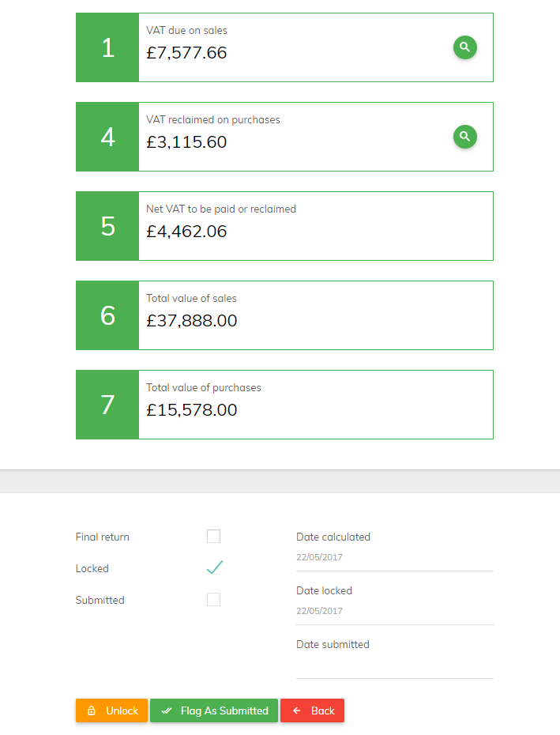
Task: Click the left arrow icon on the Back button
Action: click(297, 710)
